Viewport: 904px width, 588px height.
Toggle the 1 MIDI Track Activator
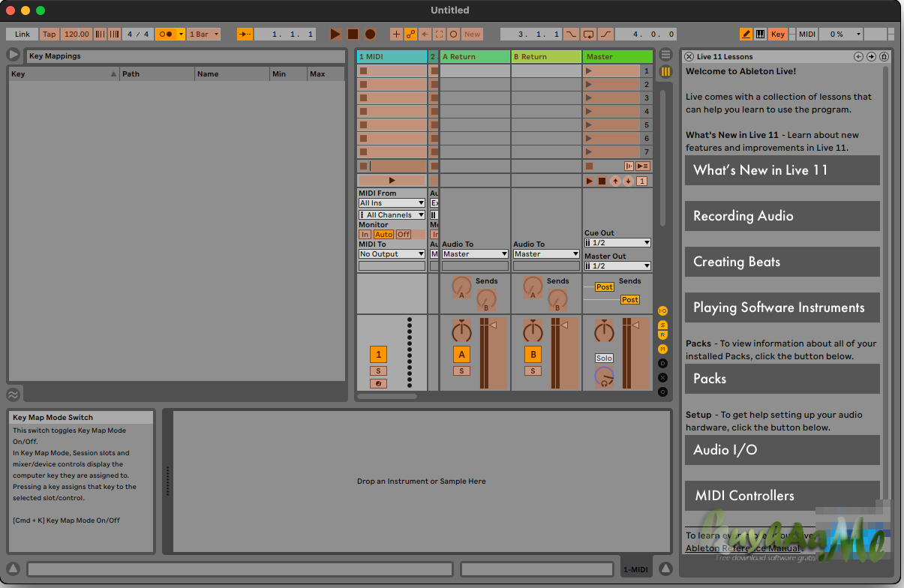pos(378,355)
